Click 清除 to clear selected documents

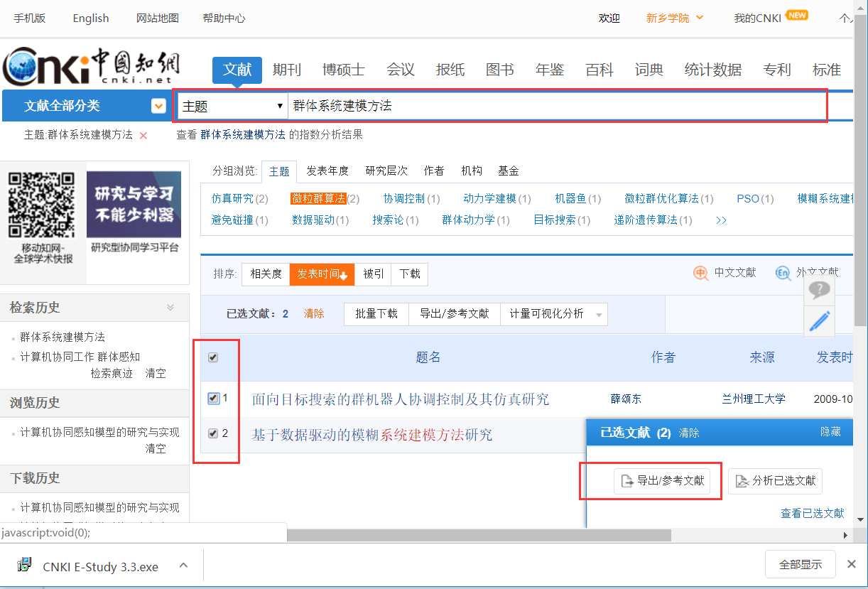314,313
